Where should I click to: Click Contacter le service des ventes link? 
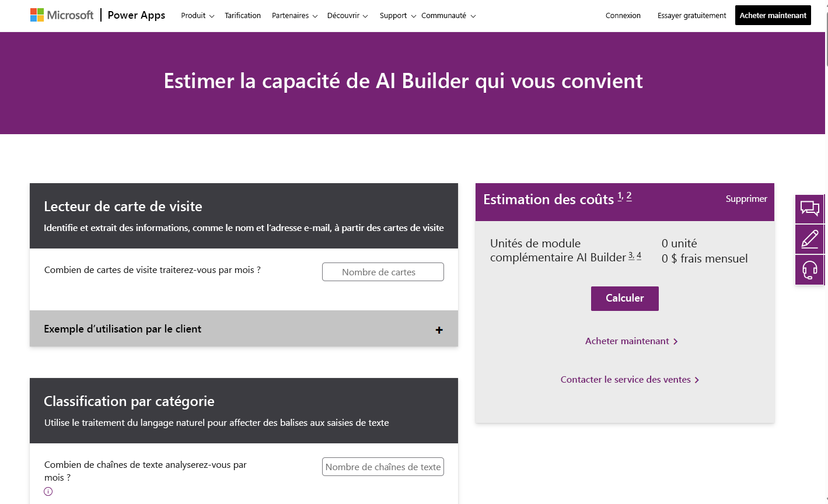(630, 380)
